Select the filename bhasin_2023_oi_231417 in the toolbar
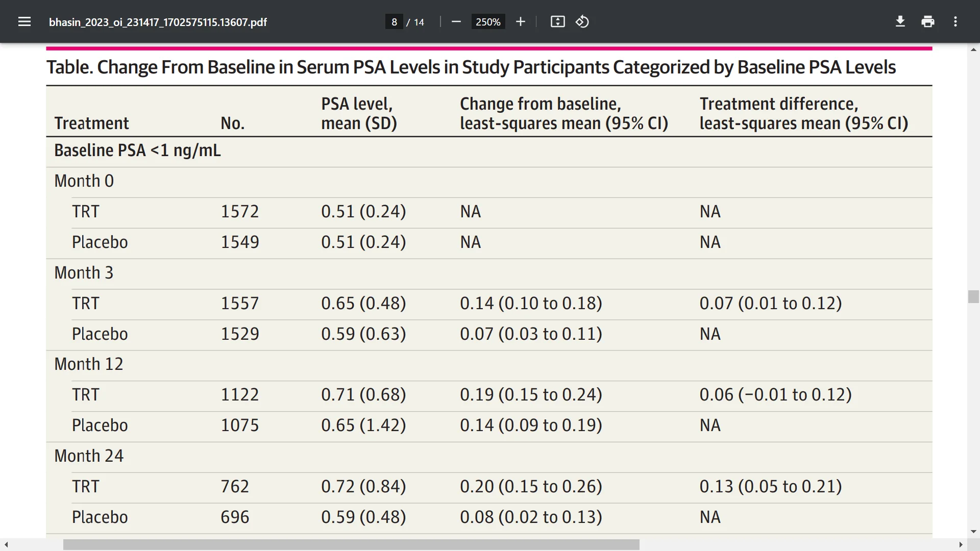The image size is (980, 551). pos(158,22)
